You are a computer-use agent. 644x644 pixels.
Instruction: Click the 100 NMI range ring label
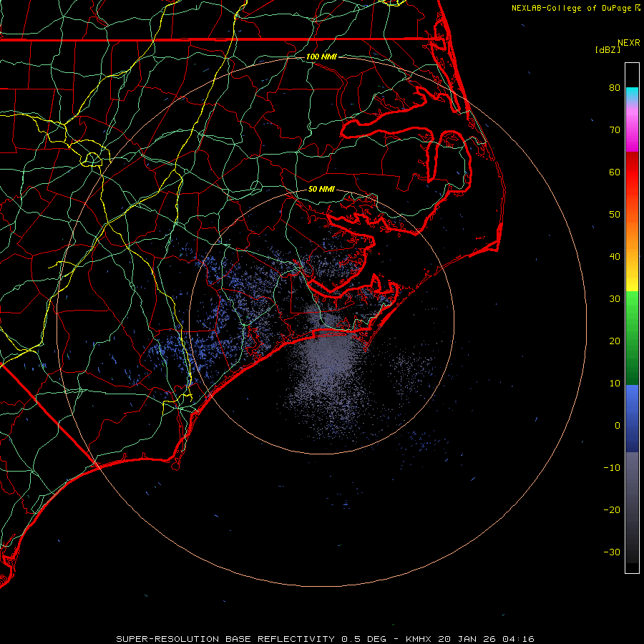click(321, 57)
